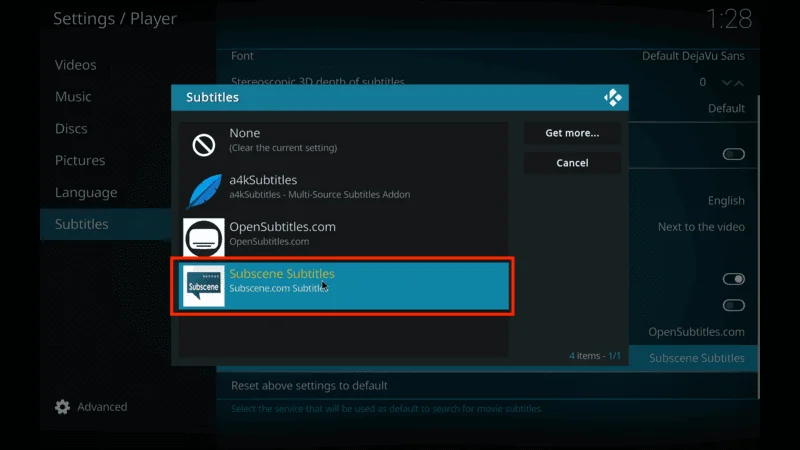Click the Subscene logo thumbnail
The width and height of the screenshot is (800, 450).
pyautogui.click(x=204, y=286)
